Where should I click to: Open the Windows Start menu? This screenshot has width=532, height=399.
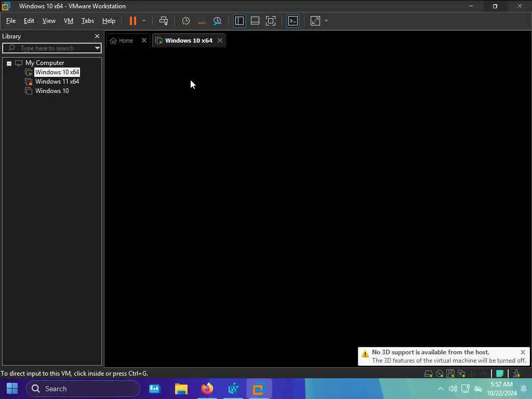(12, 389)
